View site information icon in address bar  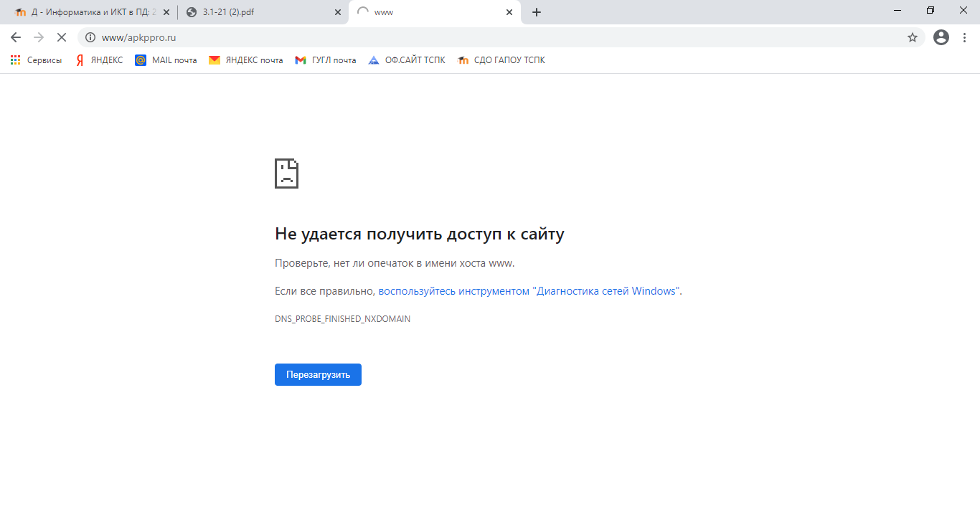click(x=90, y=37)
